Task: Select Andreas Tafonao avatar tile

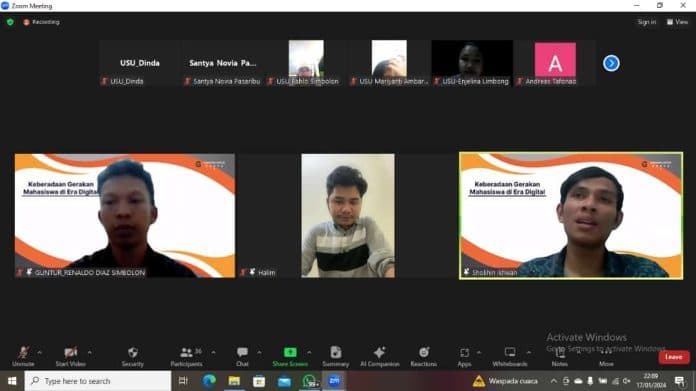Action: (x=555, y=63)
